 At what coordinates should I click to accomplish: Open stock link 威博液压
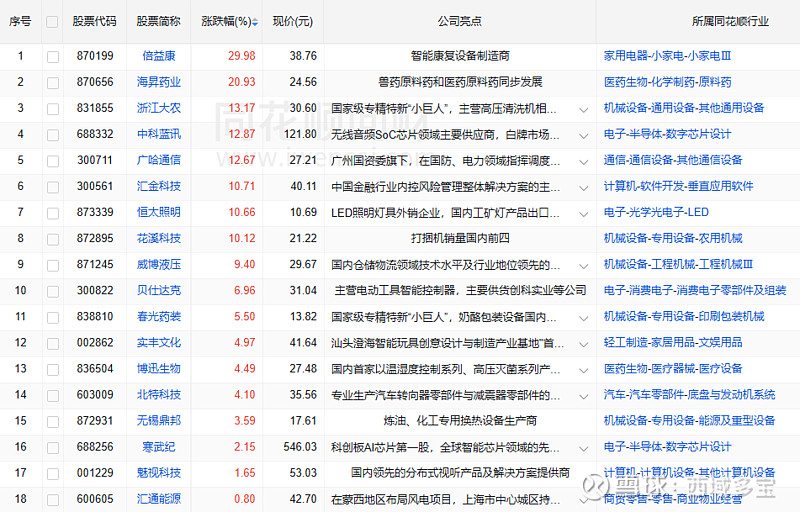(159, 264)
